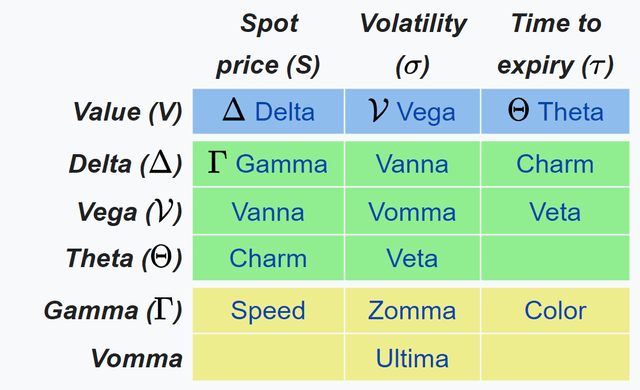Open the Vega link in Value row

click(426, 113)
